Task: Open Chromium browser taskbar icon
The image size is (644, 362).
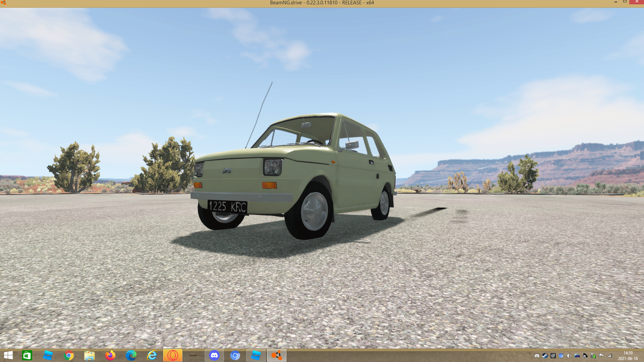Action: click(235, 355)
